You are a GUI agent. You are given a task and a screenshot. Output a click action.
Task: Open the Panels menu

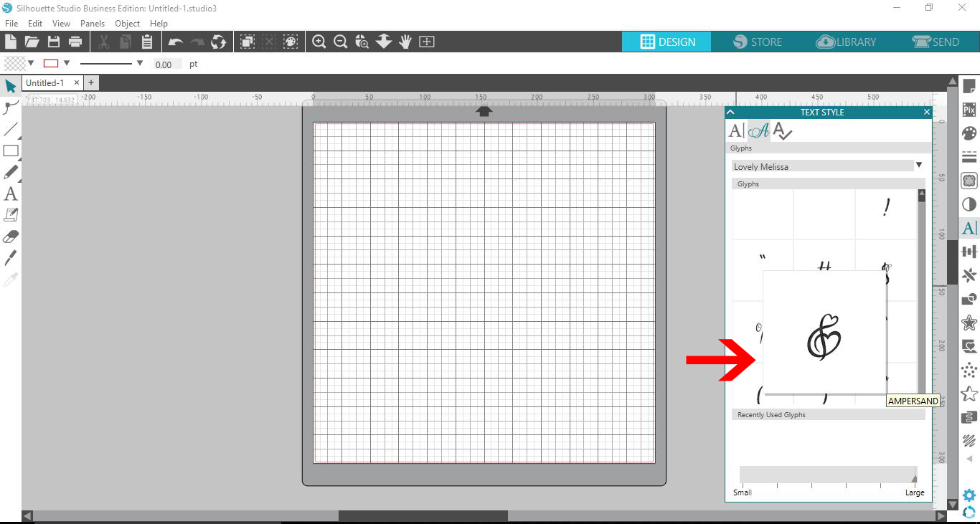[x=93, y=24]
